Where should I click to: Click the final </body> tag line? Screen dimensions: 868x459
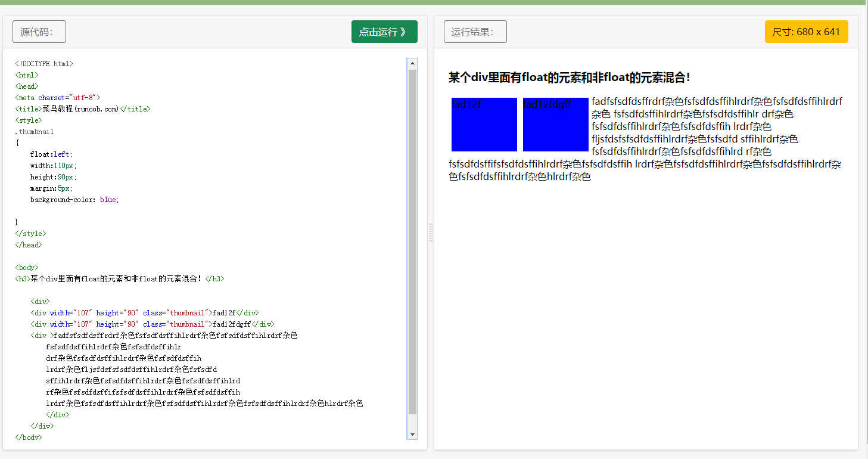(29, 438)
